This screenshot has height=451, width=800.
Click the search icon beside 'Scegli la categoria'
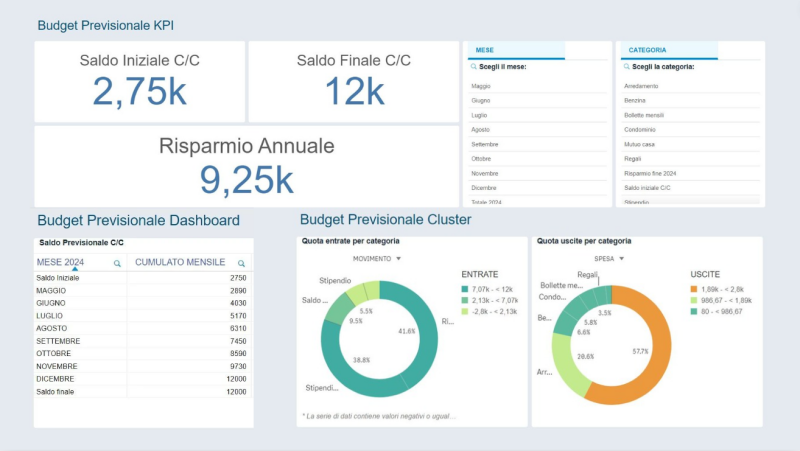(626, 67)
